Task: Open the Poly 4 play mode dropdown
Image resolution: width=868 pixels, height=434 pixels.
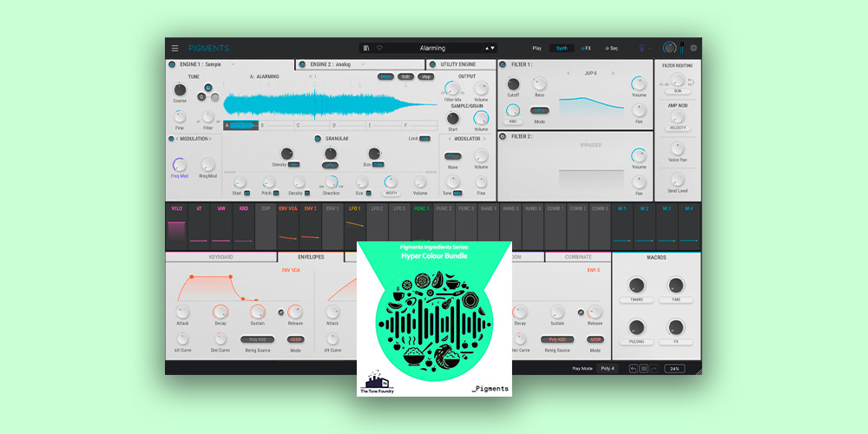Action: point(608,368)
